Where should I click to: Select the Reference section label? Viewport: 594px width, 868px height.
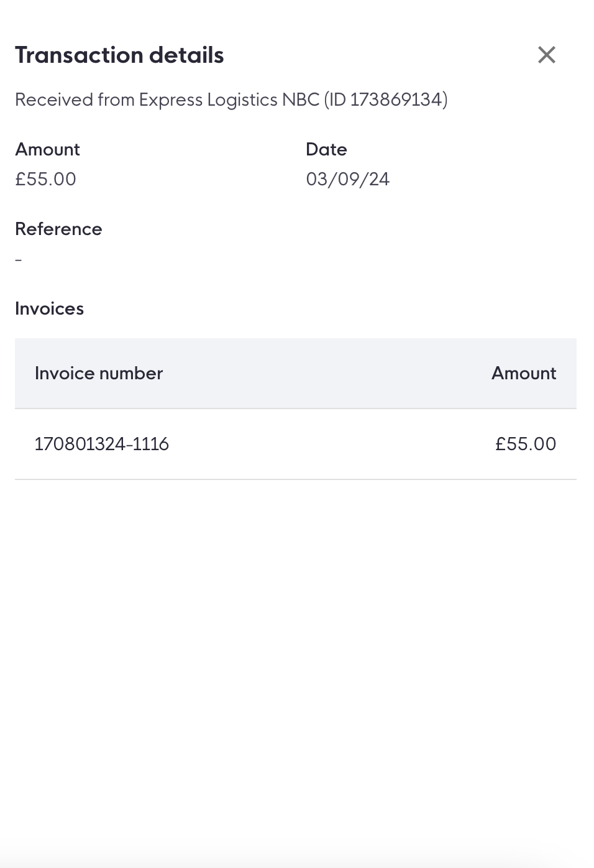pyautogui.click(x=58, y=229)
